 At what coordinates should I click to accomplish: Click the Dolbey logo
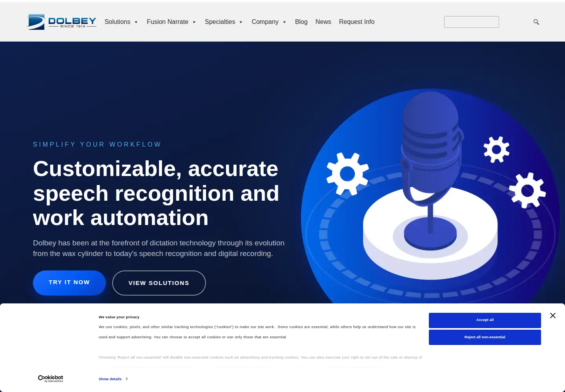coord(62,22)
